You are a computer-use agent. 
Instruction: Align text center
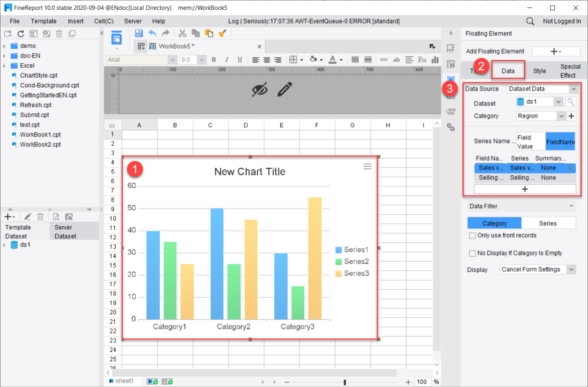tap(267, 60)
